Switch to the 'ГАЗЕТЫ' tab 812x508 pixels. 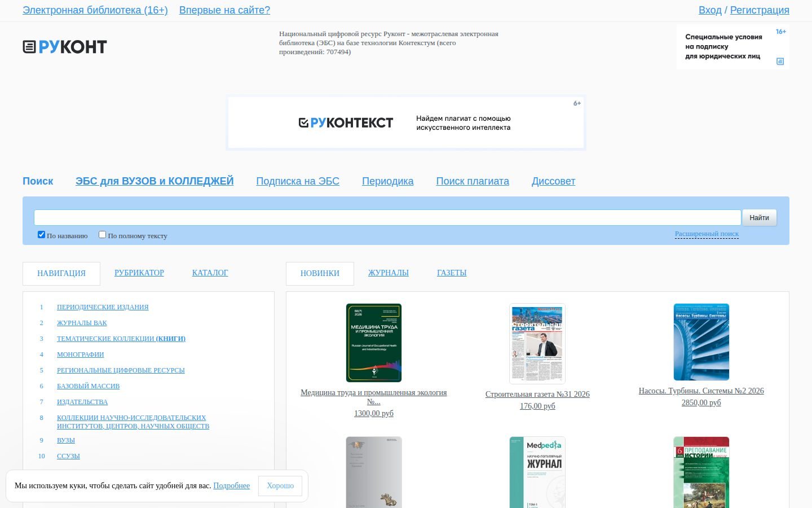point(452,273)
